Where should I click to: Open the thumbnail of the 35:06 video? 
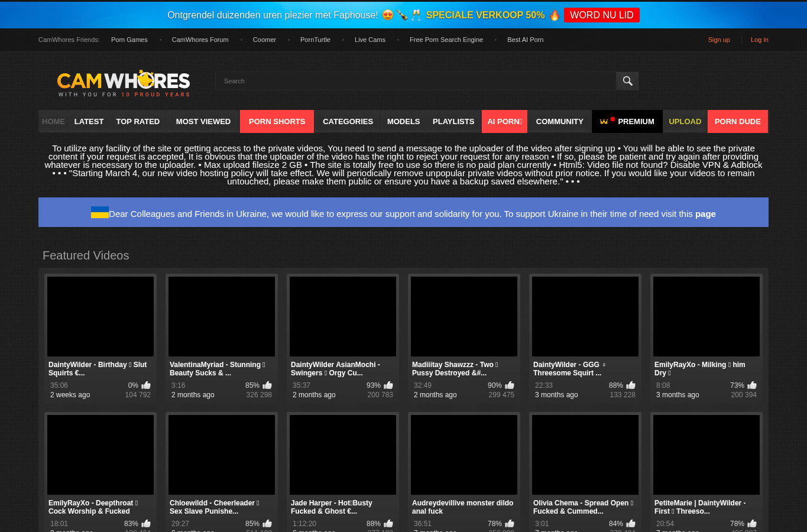point(101,316)
